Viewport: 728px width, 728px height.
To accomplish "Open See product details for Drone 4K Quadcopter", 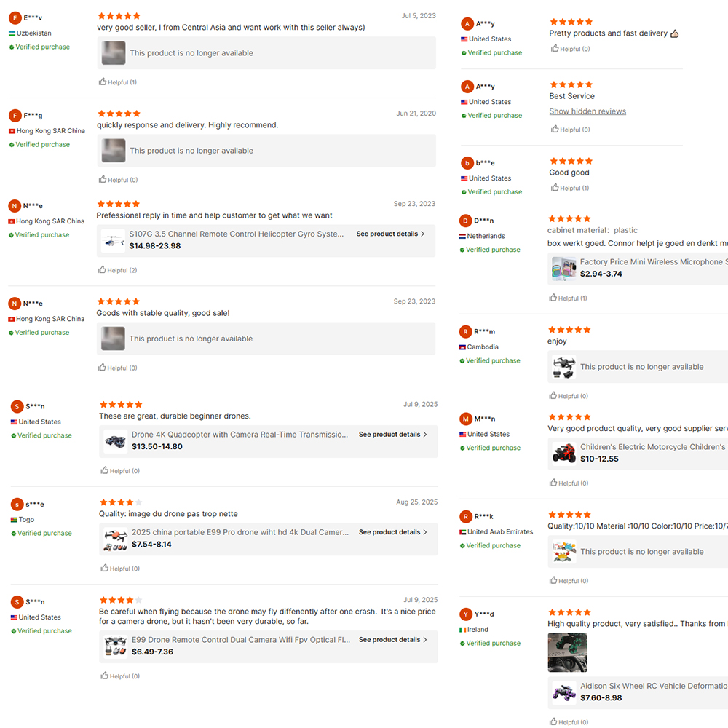I will (393, 435).
